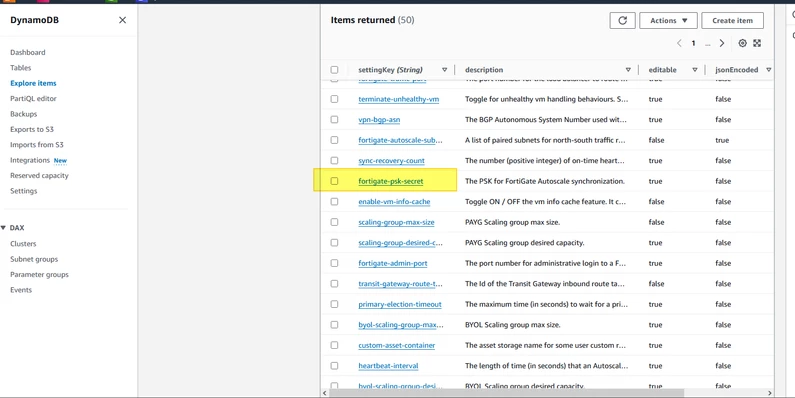Collapse the DAX section

pyautogui.click(x=4, y=228)
